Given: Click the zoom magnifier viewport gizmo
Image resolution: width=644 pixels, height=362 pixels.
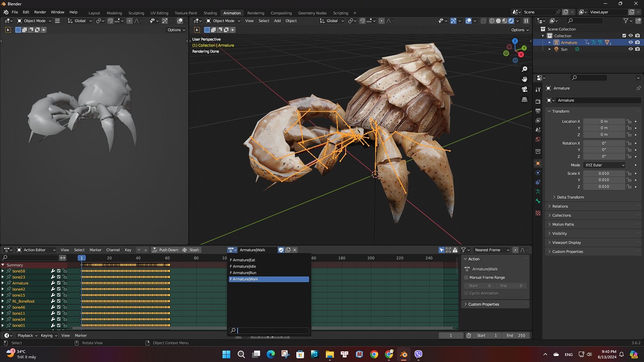Looking at the screenshot, I should (x=524, y=69).
